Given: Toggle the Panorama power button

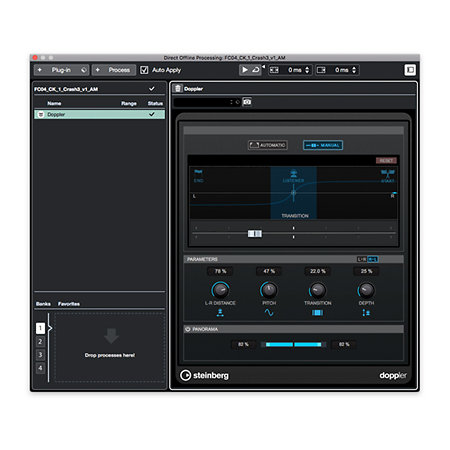Looking at the screenshot, I should 188,329.
